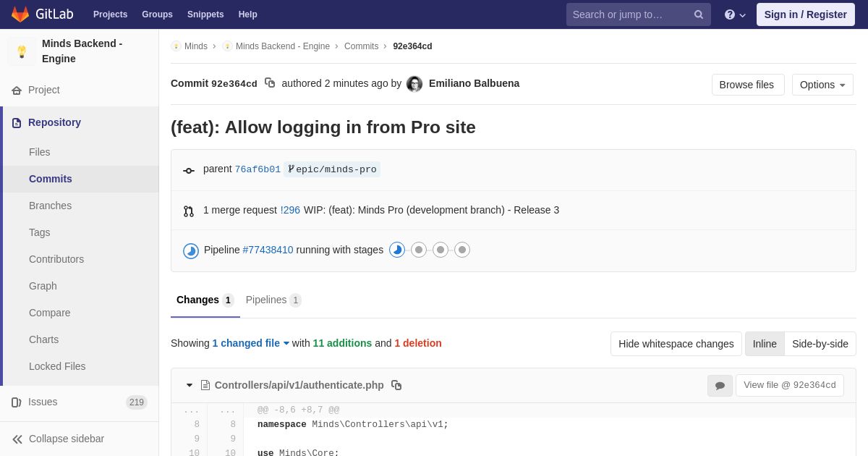This screenshot has width=868, height=456.
Task: Select Inline diff view
Action: 765,344
